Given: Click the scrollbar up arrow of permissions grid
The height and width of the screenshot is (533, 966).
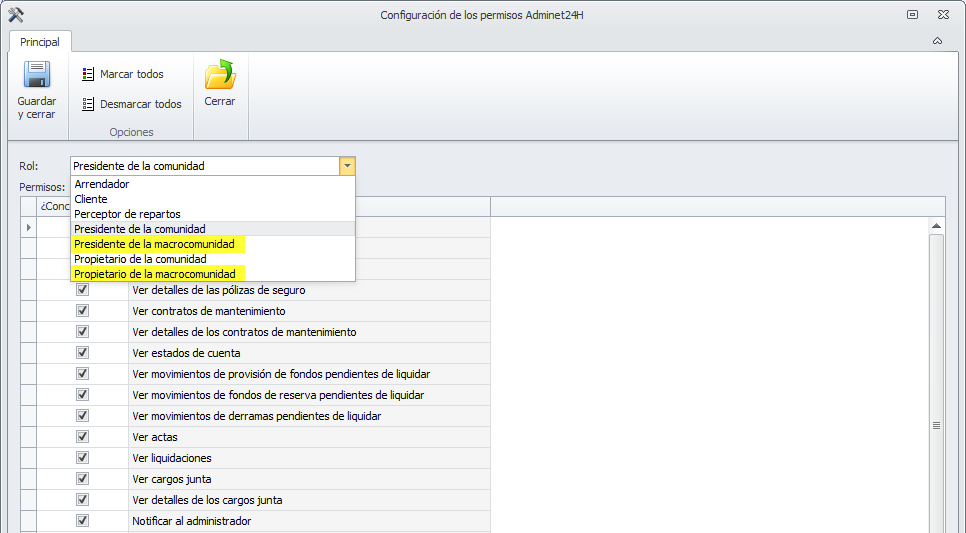Looking at the screenshot, I should coord(936,226).
